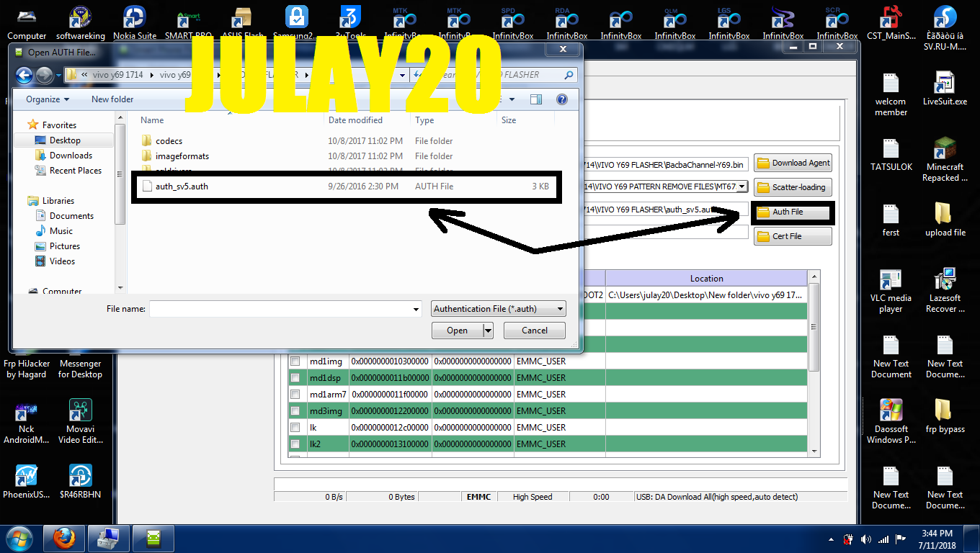Open the frp bypass folder icon
Viewport: 980px width, 553px height.
[945, 416]
